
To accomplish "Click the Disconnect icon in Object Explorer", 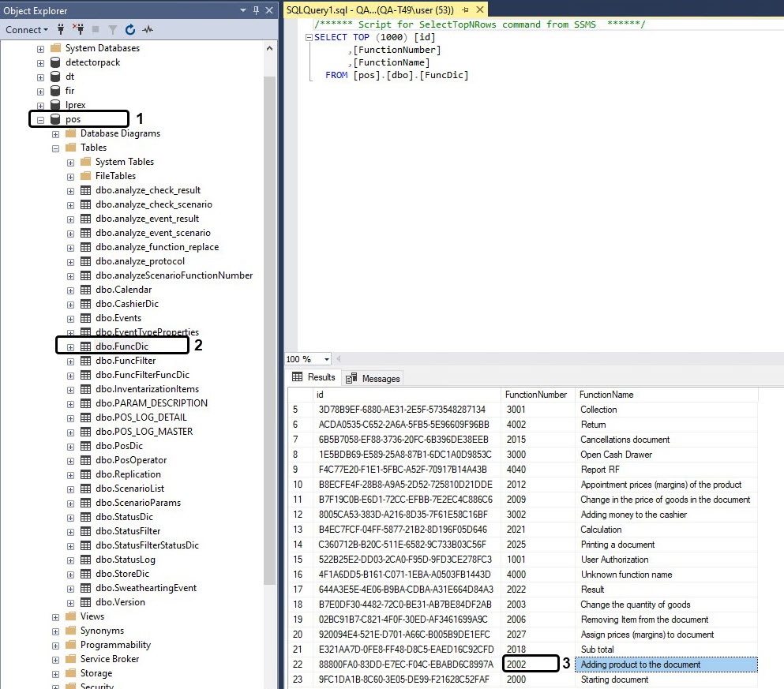I will pyautogui.click(x=78, y=30).
